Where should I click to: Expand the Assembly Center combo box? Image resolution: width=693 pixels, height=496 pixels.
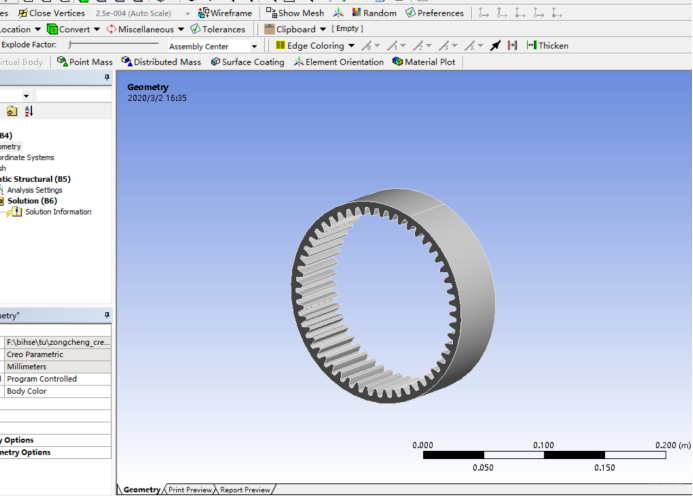[254, 46]
